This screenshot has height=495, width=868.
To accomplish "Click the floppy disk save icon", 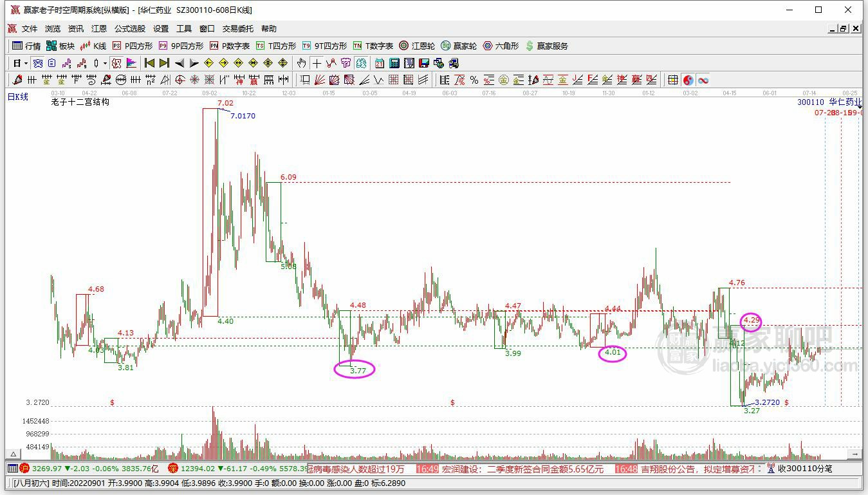I will coord(424,63).
